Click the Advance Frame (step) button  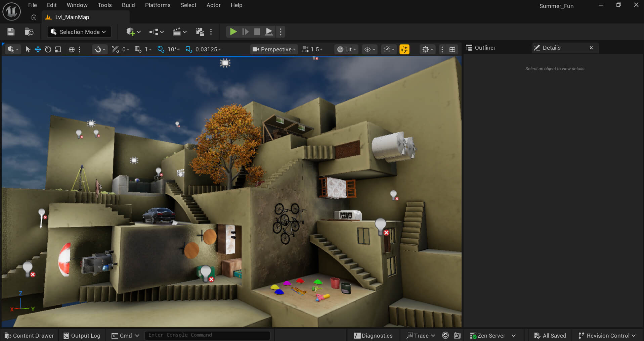(x=246, y=32)
